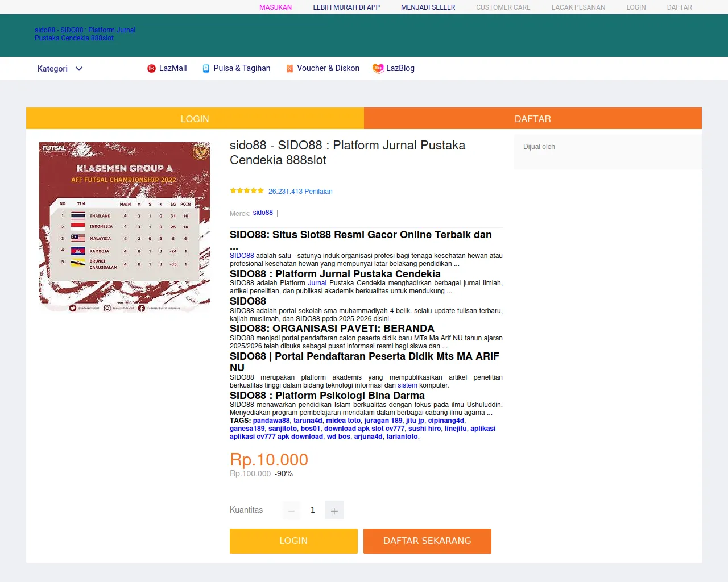The image size is (728, 582).
Task: Expand the Kategori dropdown
Action: click(x=60, y=69)
